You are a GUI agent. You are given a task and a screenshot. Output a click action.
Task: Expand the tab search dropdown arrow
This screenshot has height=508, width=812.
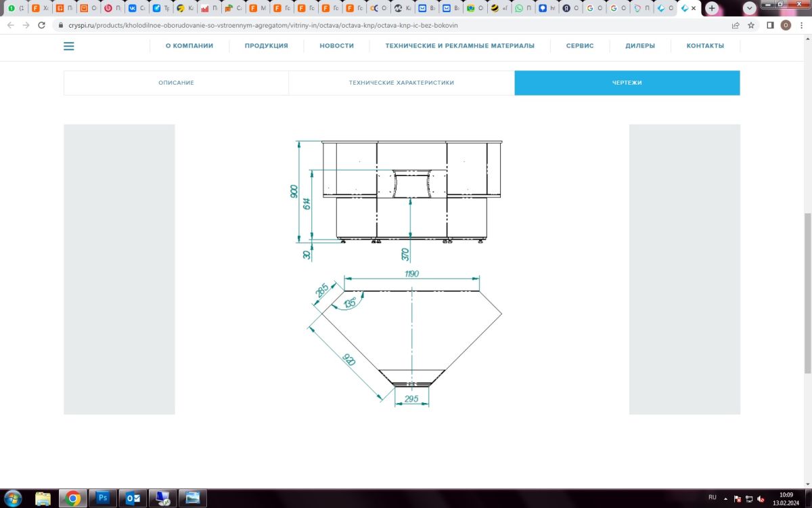click(749, 8)
